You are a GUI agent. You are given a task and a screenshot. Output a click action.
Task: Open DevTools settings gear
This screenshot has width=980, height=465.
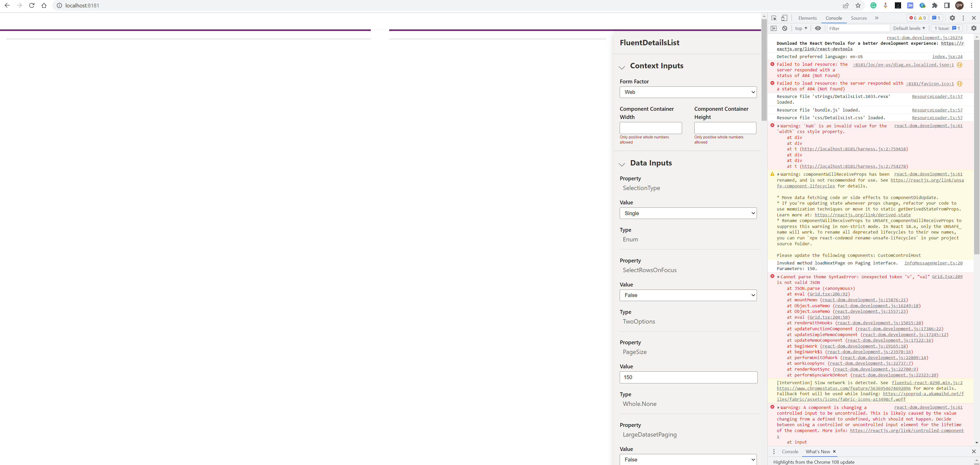[952, 18]
